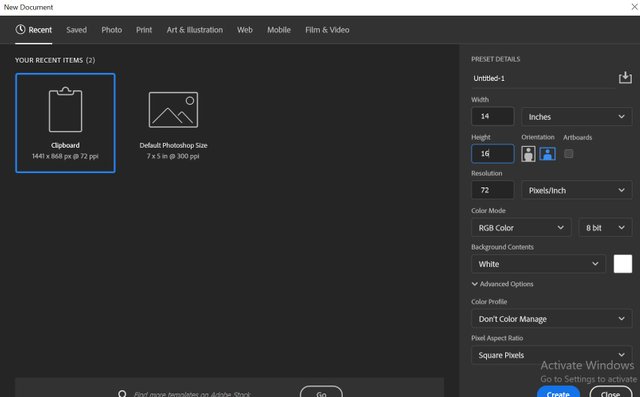Open the 8 bit depth dropdown

point(605,228)
